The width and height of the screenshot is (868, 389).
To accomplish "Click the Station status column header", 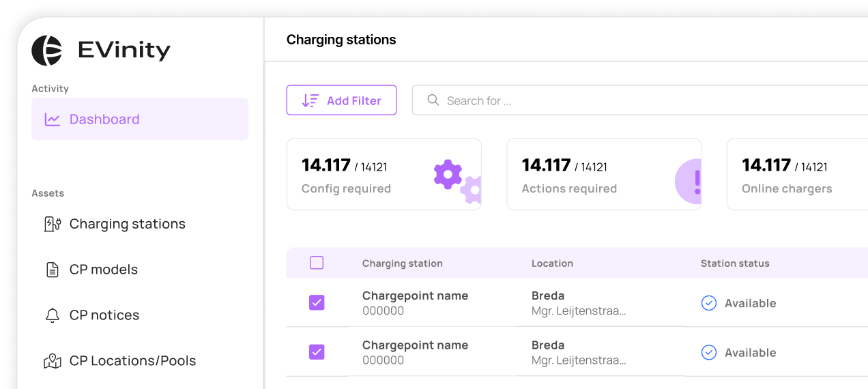I will [735, 263].
